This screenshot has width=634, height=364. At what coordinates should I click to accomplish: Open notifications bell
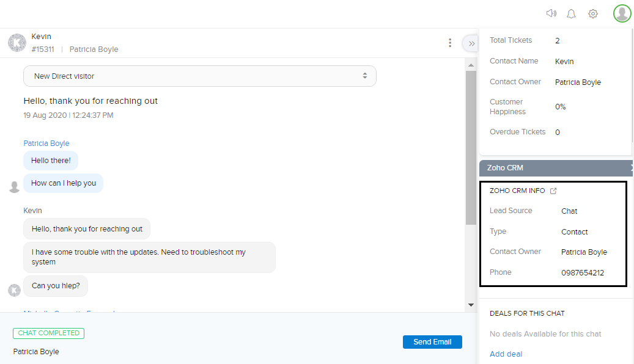coord(571,14)
